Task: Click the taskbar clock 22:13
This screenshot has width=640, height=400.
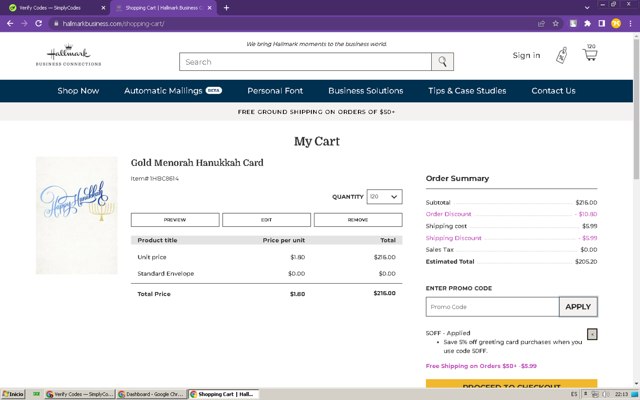Action: click(621, 394)
